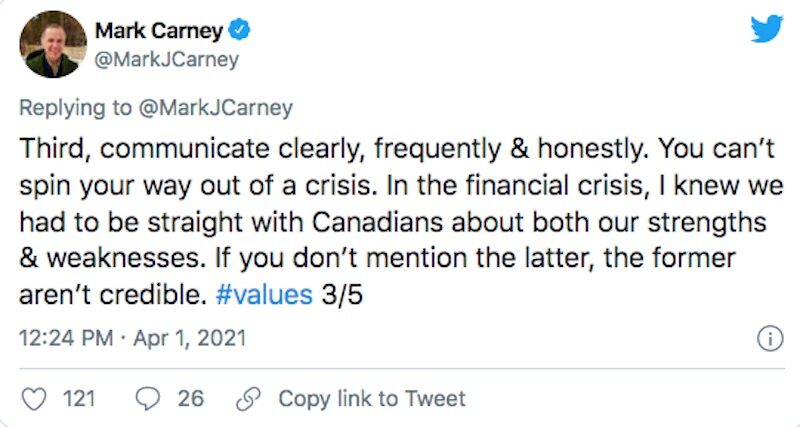The image size is (800, 427).
Task: Open the @MarkJCarney handle below the name
Action: click(x=167, y=60)
